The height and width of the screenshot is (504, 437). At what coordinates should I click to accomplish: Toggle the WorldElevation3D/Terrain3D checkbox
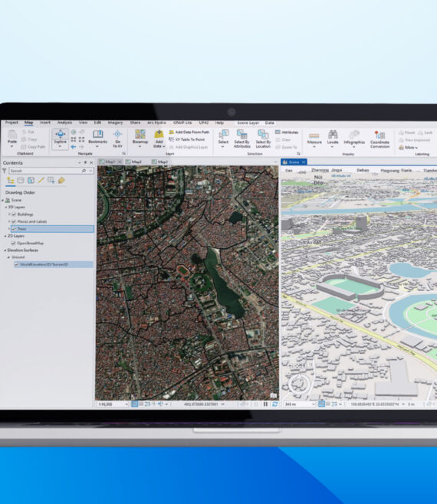click(x=17, y=264)
